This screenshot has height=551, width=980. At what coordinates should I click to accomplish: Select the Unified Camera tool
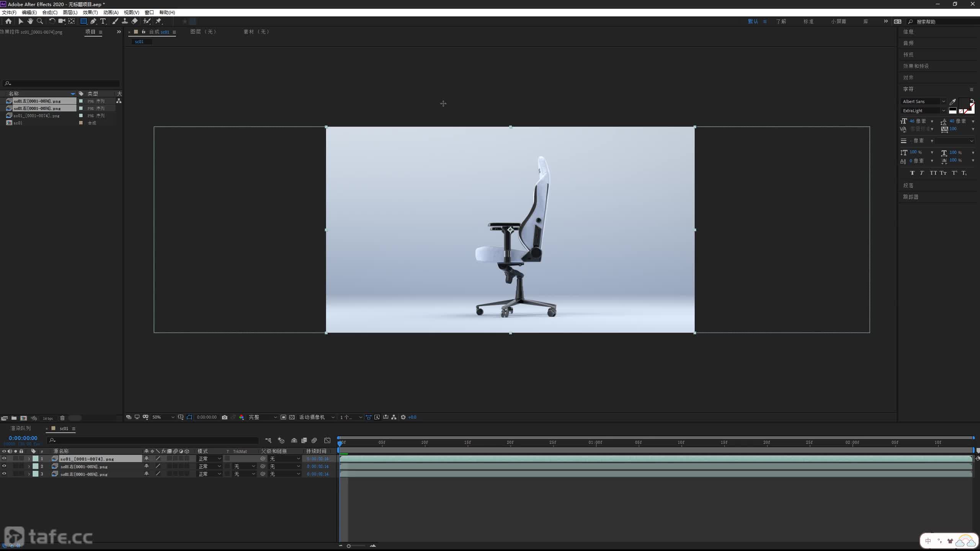[x=62, y=21]
